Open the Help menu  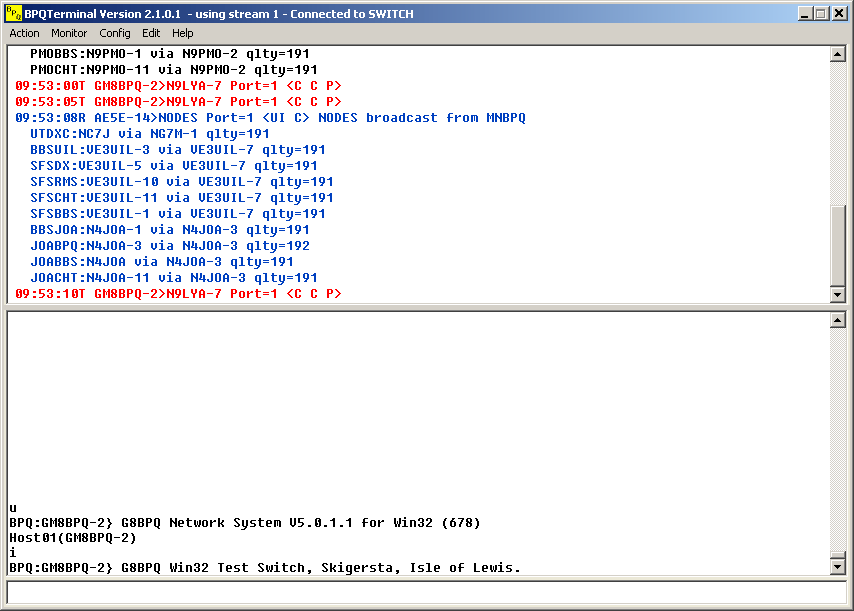click(x=183, y=33)
